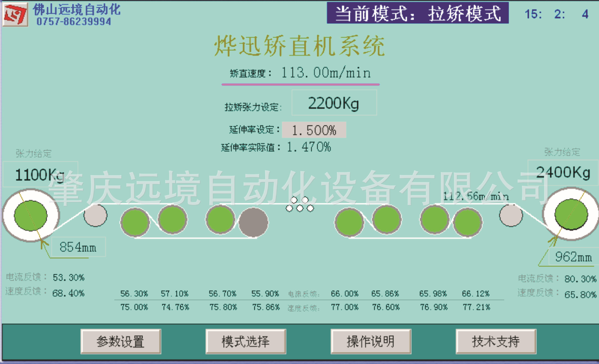599x364 pixels.
Task: Click the first green bridle roller on left
Action: click(135, 222)
